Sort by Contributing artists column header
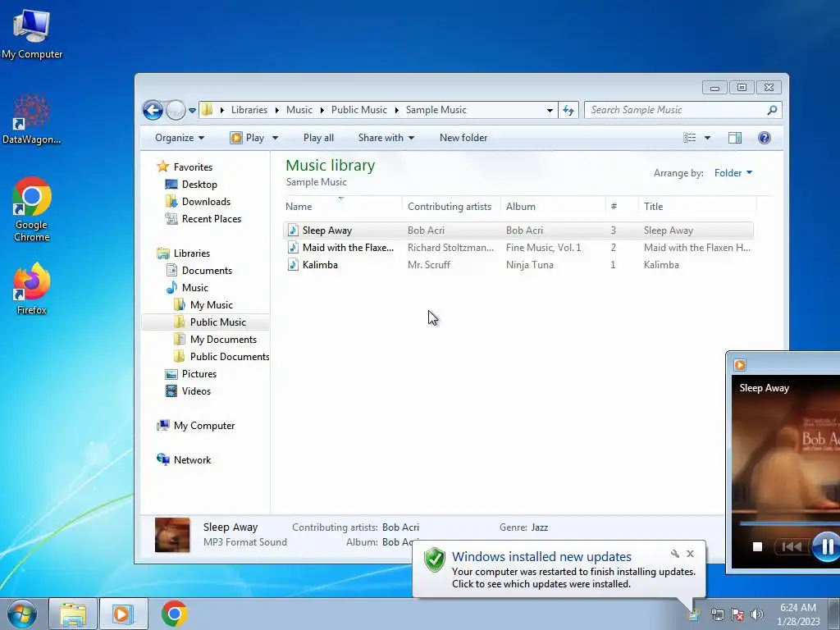The width and height of the screenshot is (840, 630). [x=451, y=206]
